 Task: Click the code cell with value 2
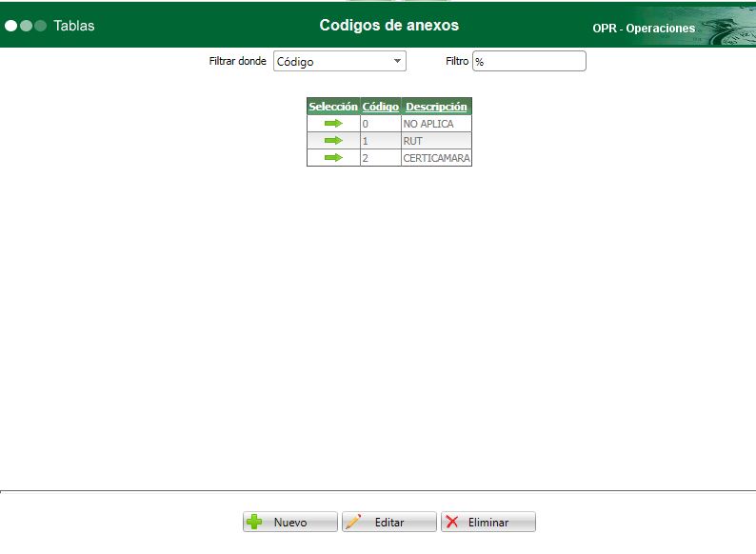381,158
